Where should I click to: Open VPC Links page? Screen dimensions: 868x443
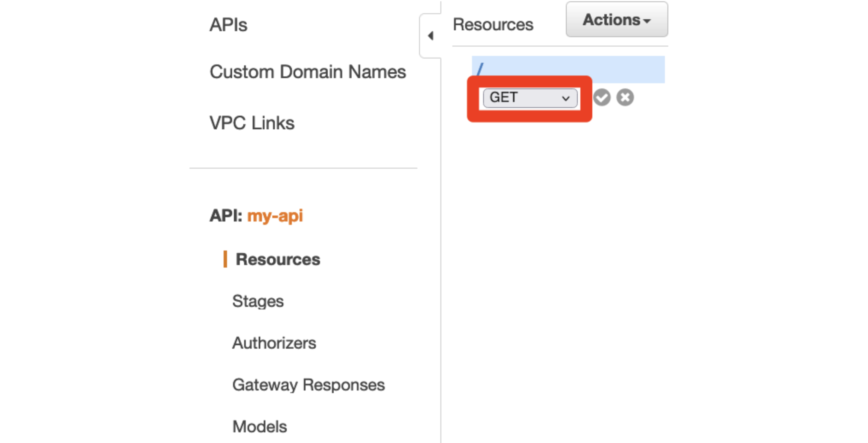(x=252, y=123)
